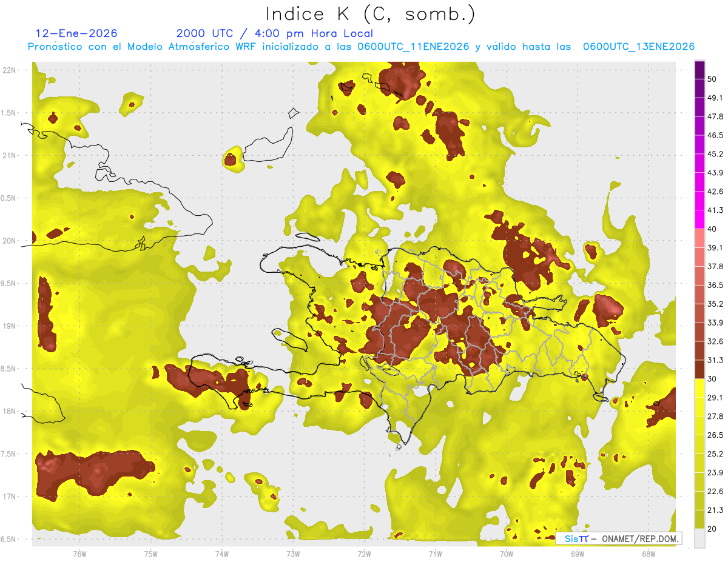Click the colorbar value "47.8"
Viewport: 728px width, 562px height.
click(715, 117)
